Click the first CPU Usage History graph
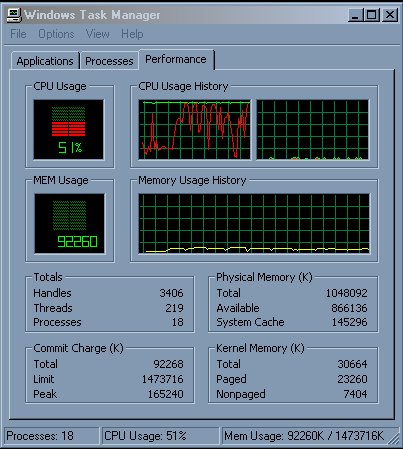This screenshot has width=403, height=449. 194,130
